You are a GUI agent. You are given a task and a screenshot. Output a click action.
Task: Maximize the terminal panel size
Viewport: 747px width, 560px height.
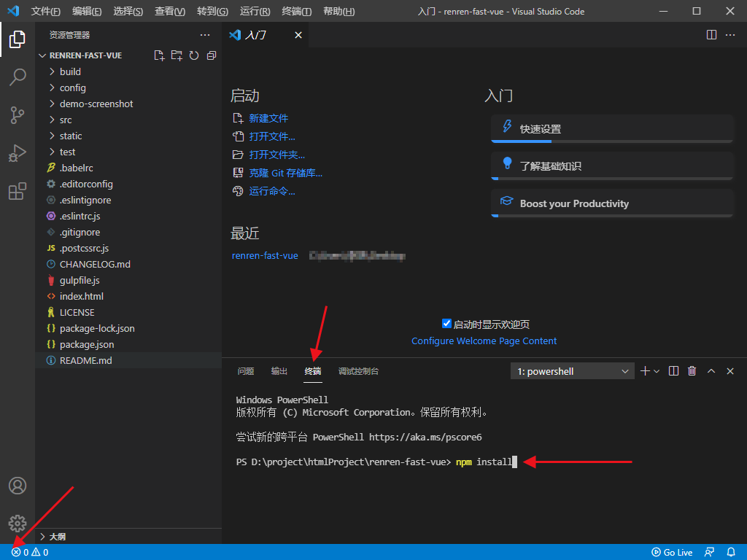click(711, 371)
